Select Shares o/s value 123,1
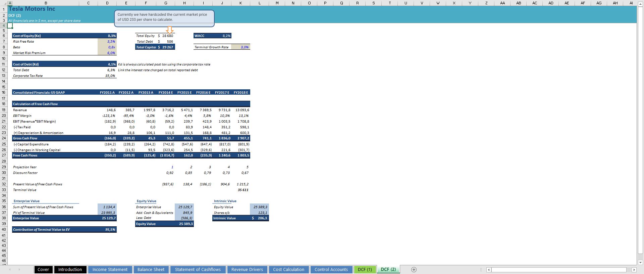The image size is (644, 274). point(259,213)
